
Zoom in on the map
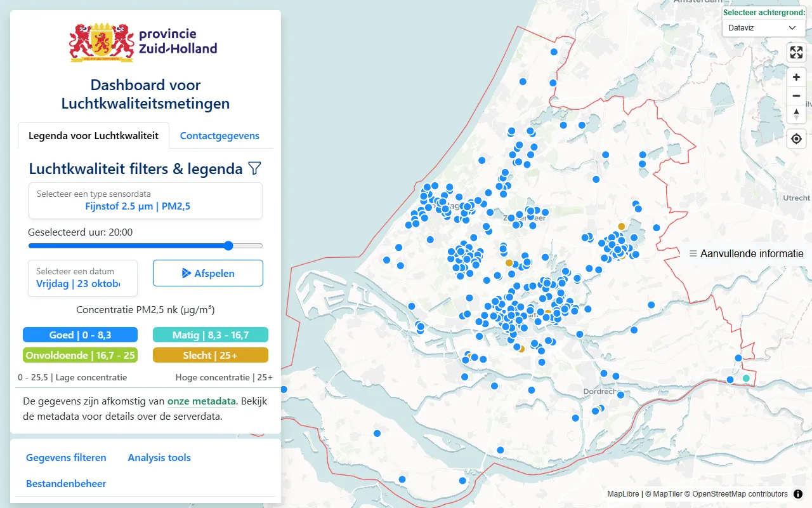coord(796,77)
